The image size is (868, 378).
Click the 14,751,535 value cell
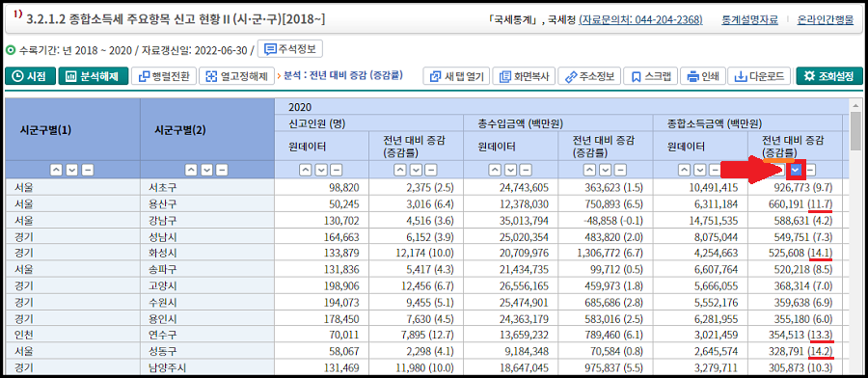click(x=700, y=221)
